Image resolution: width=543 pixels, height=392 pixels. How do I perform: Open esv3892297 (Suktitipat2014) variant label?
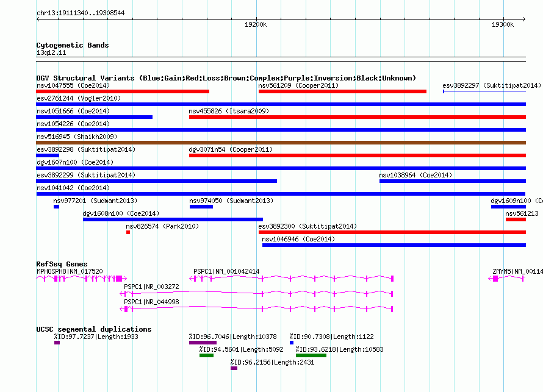click(492, 85)
